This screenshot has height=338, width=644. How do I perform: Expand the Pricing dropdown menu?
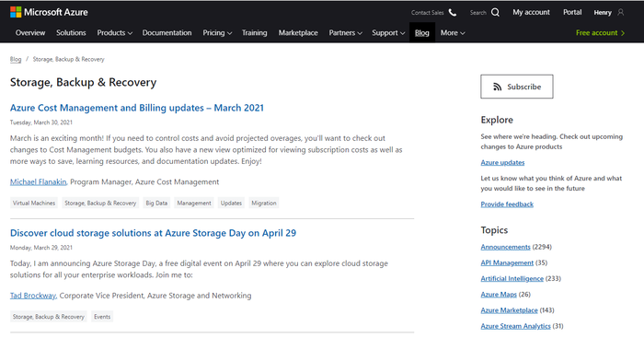tap(217, 33)
